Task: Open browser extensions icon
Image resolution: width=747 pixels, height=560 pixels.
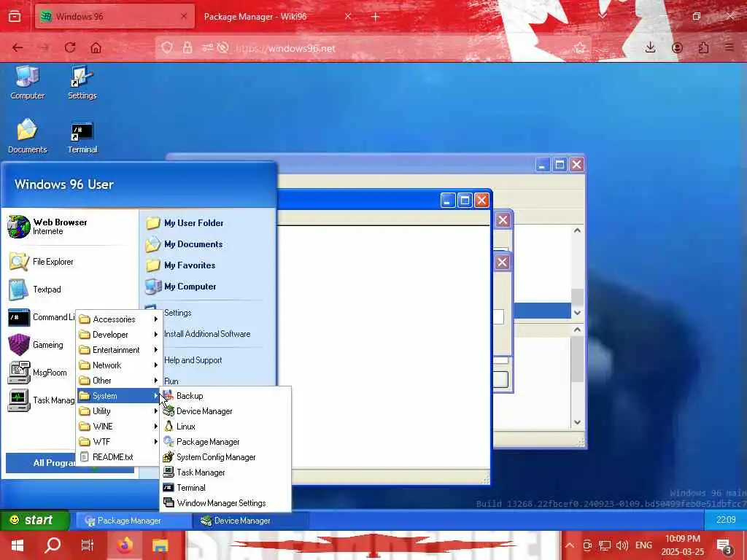Action: [x=703, y=47]
